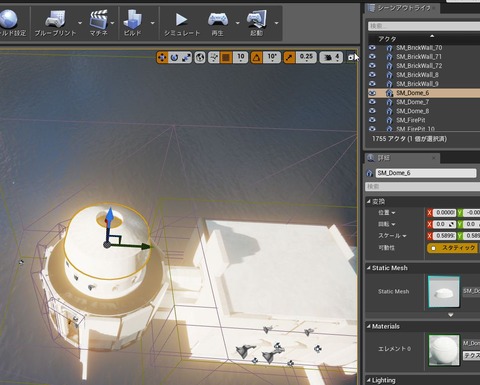This screenshot has width=480, height=385.
Task: Toggle visibility of SM_BrickWall_72
Action: [x=372, y=66]
